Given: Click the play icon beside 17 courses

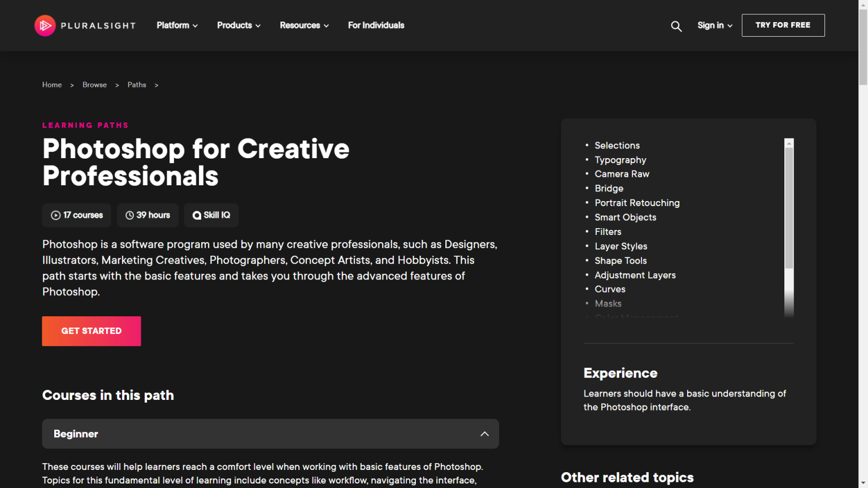Looking at the screenshot, I should pos(55,215).
